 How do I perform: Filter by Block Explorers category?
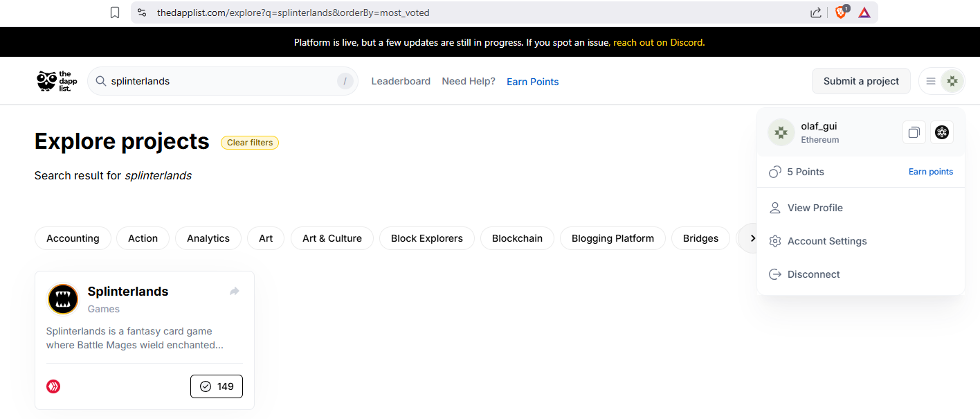(x=427, y=238)
